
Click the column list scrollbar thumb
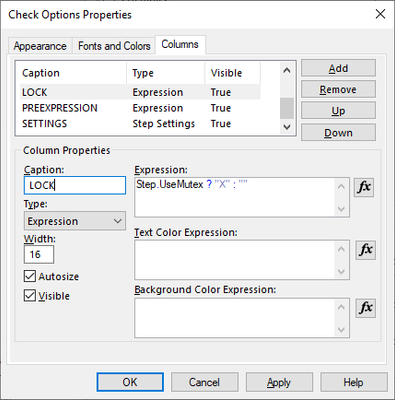point(287,108)
